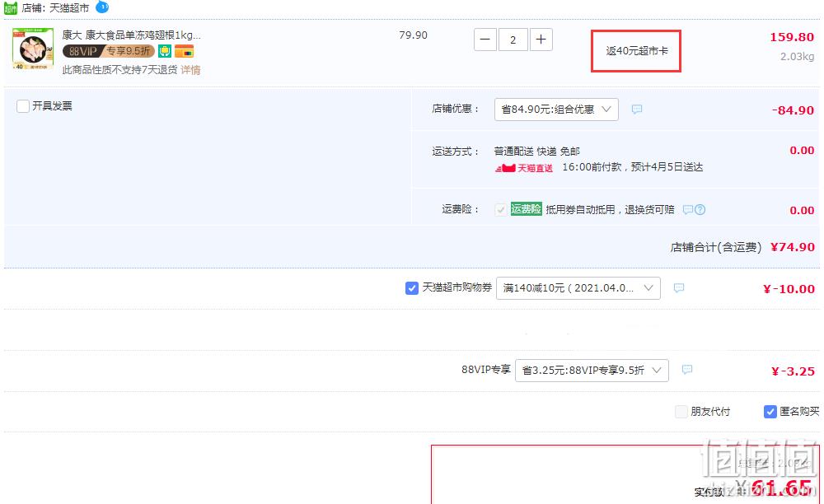
Task: Open the 详情 link about 7-day returns
Action: 191,70
